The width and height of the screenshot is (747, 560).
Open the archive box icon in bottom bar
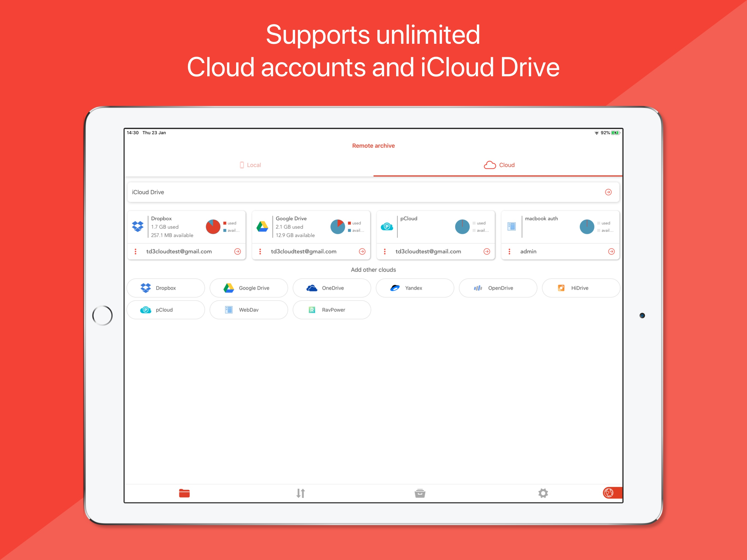point(420,493)
